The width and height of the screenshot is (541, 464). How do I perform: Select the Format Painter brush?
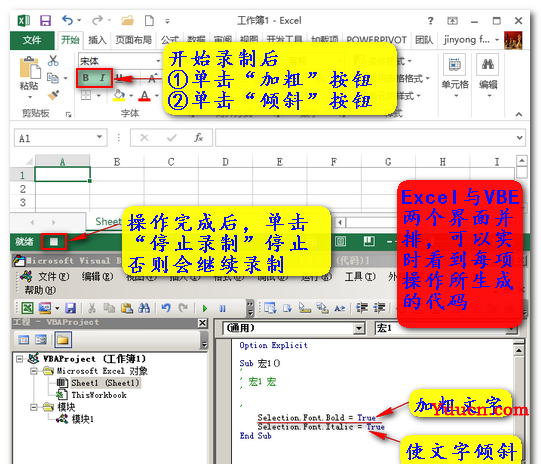53,95
